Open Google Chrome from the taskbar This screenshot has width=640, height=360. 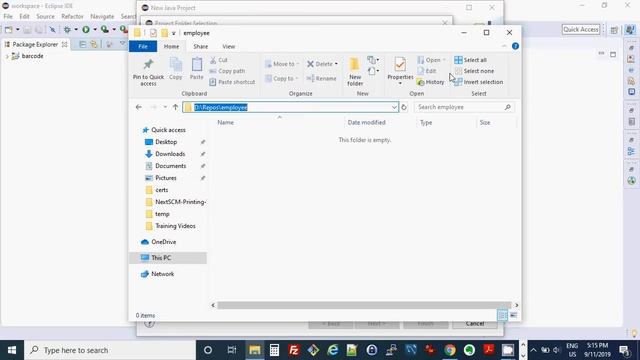pos(450,350)
